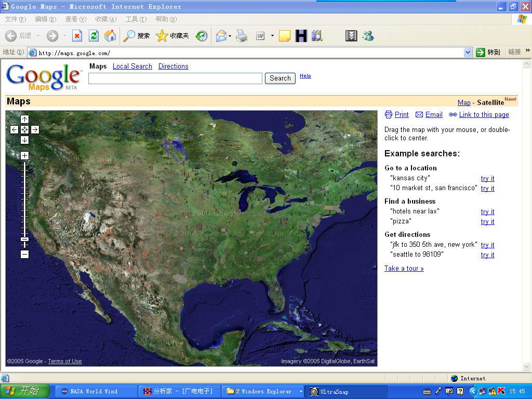Click the IE Stop toolbar icon

pos(77,36)
